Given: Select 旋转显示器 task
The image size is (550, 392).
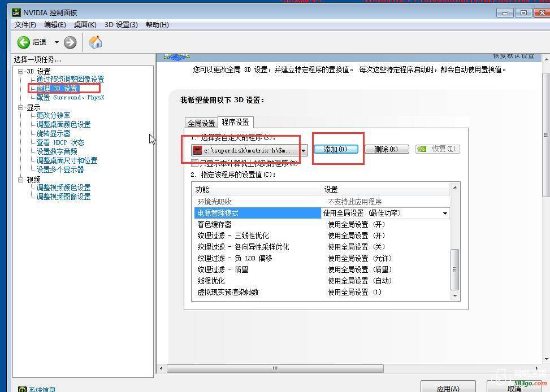Looking at the screenshot, I should 53,134.
